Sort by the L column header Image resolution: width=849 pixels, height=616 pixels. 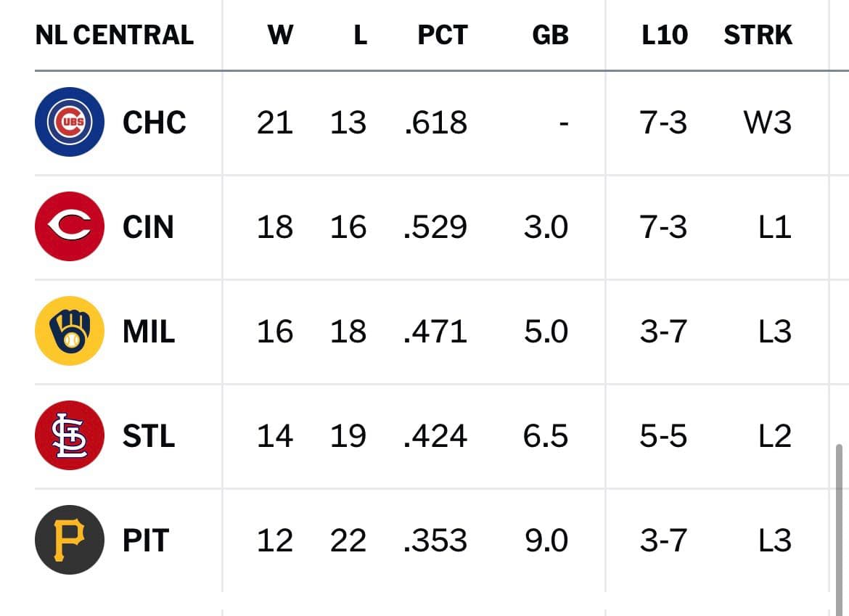pyautogui.click(x=360, y=35)
